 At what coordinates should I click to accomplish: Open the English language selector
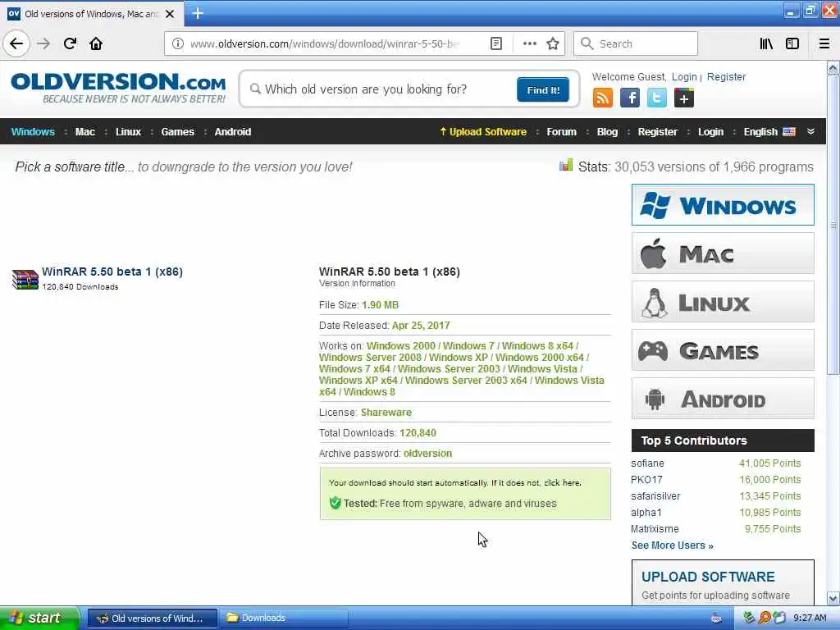pos(769,131)
